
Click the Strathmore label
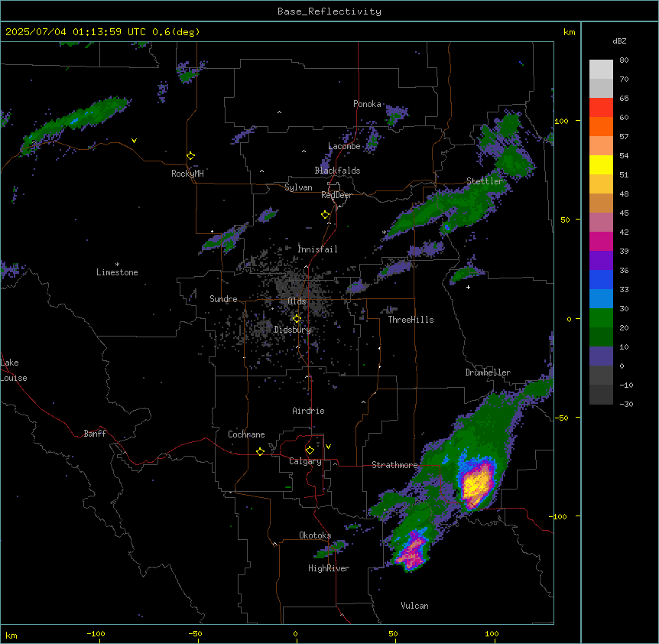[394, 465]
